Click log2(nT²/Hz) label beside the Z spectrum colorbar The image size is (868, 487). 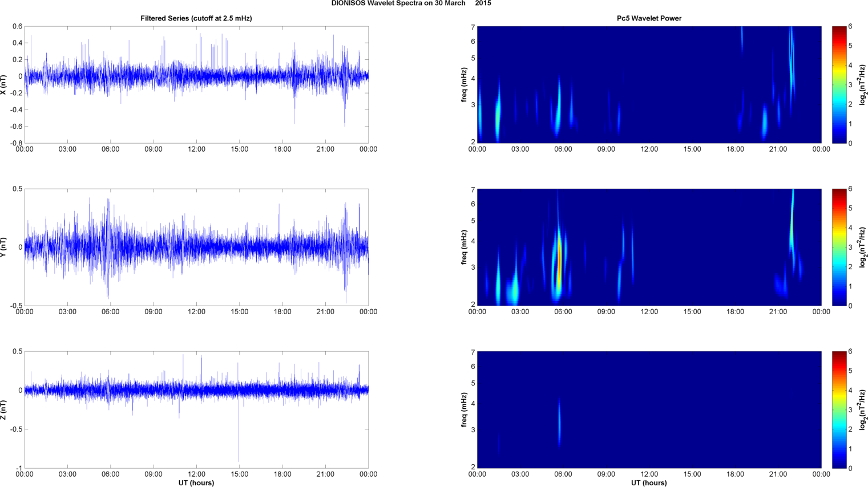tap(863, 409)
